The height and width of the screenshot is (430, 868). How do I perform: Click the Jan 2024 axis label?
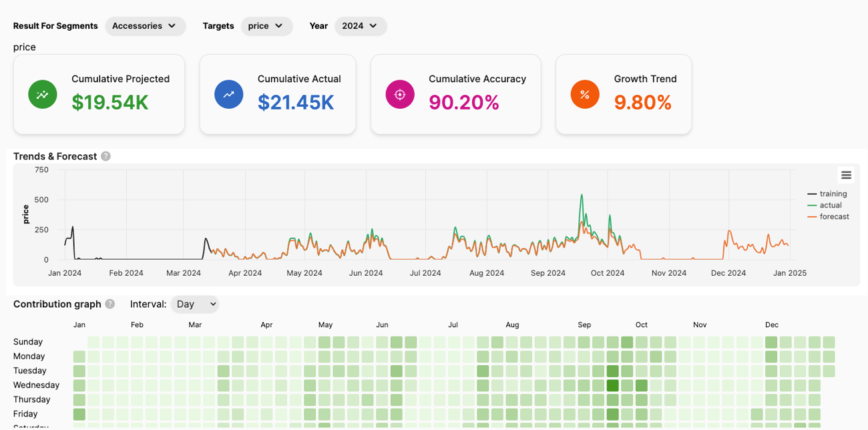(65, 273)
